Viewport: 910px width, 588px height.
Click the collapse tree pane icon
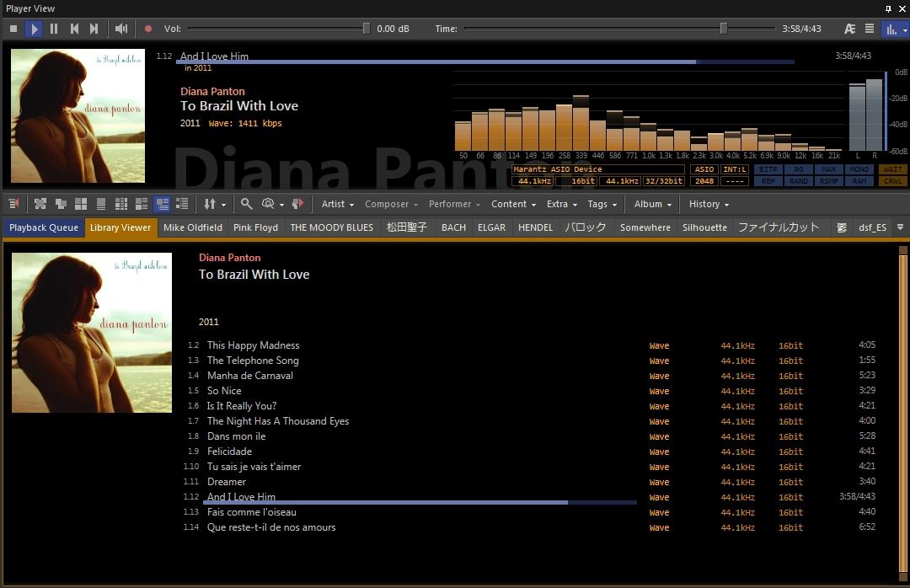pos(14,204)
